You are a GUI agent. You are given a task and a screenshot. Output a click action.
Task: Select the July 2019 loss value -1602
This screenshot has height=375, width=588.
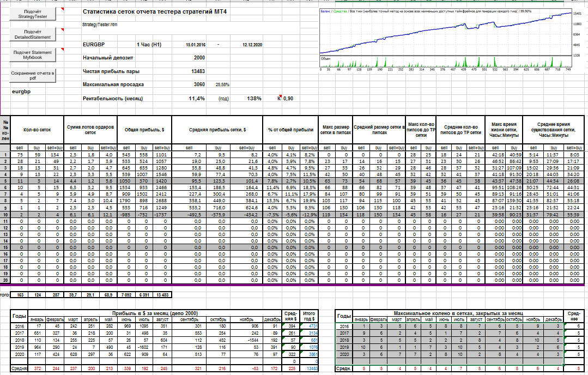coord(144,347)
